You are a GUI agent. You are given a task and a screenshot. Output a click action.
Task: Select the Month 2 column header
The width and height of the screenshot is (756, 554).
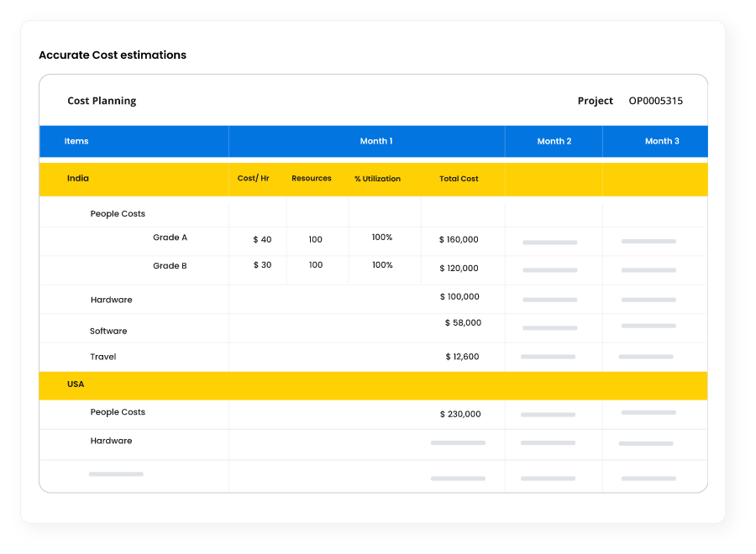click(554, 141)
